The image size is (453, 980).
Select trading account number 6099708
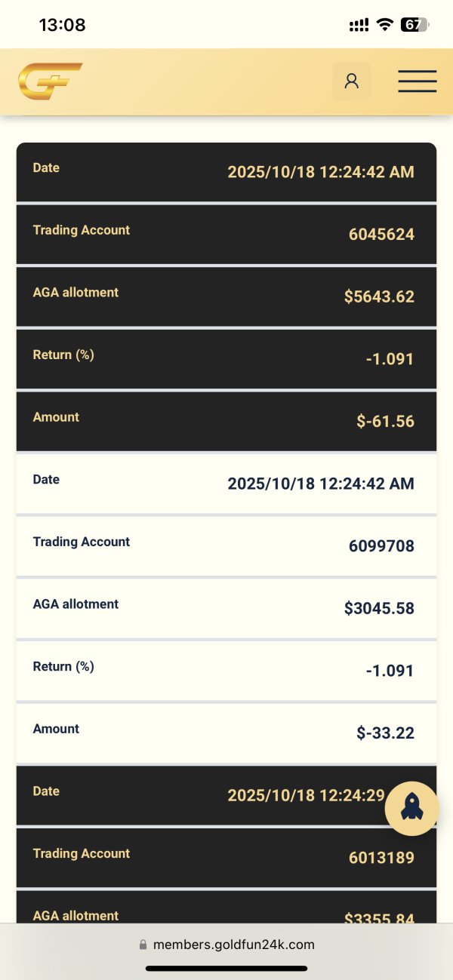pos(381,546)
